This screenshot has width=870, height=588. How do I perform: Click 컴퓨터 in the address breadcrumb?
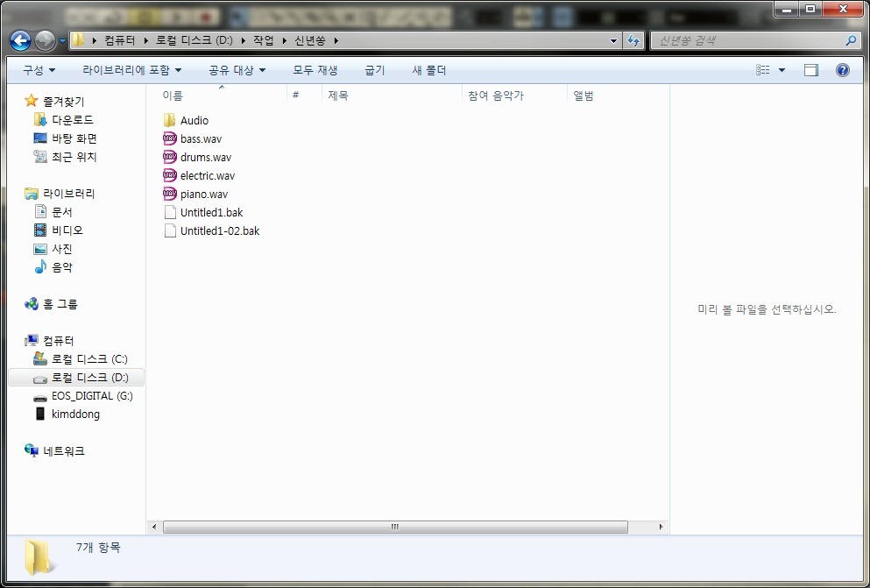(119, 41)
